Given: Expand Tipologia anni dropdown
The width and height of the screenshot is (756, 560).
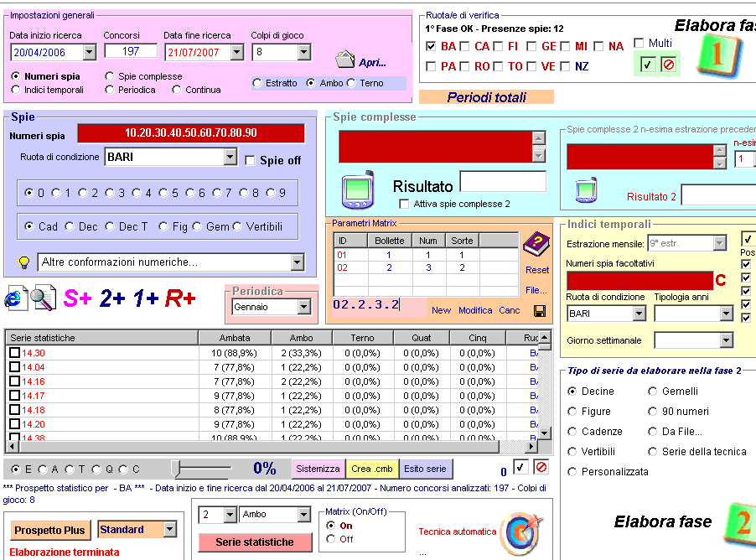Looking at the screenshot, I should [x=726, y=314].
